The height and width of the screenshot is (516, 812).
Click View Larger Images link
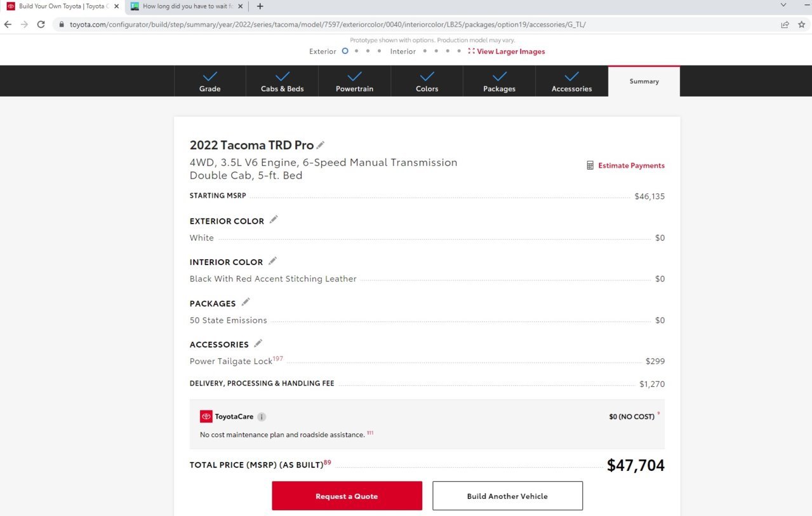click(x=511, y=51)
